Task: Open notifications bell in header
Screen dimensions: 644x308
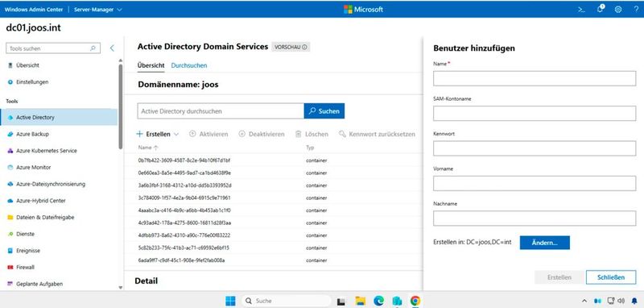Action: [x=601, y=9]
